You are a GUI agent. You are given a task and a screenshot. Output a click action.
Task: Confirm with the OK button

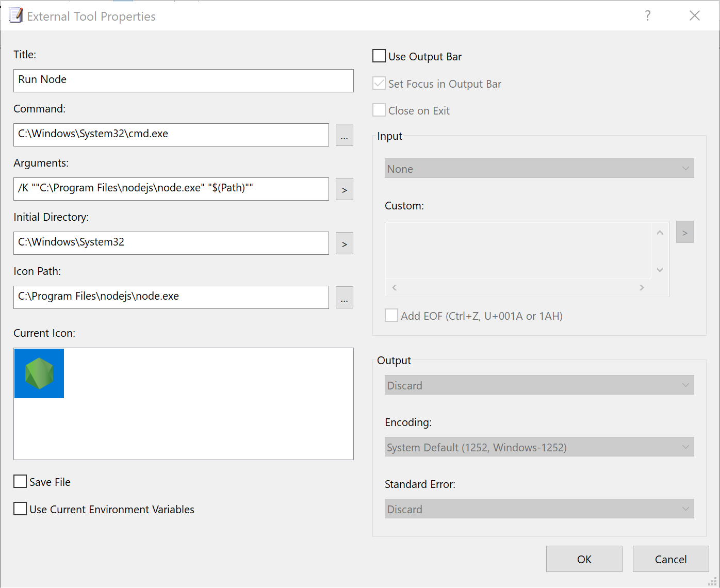tap(584, 559)
